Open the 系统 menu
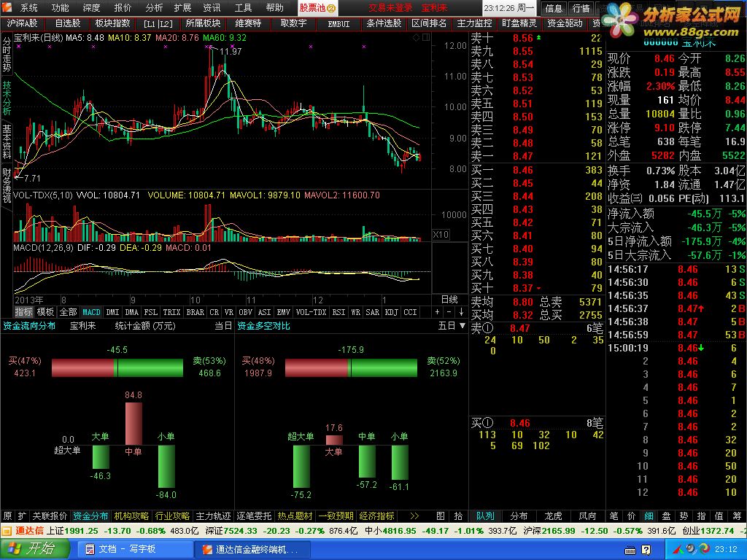The height and width of the screenshot is (560, 747). pos(28,7)
